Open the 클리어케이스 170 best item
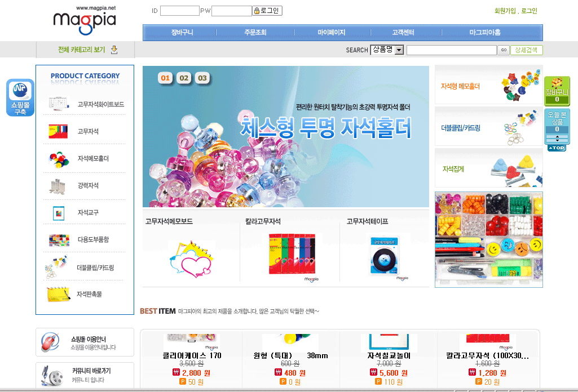578x392 pixels. pyautogui.click(x=192, y=355)
